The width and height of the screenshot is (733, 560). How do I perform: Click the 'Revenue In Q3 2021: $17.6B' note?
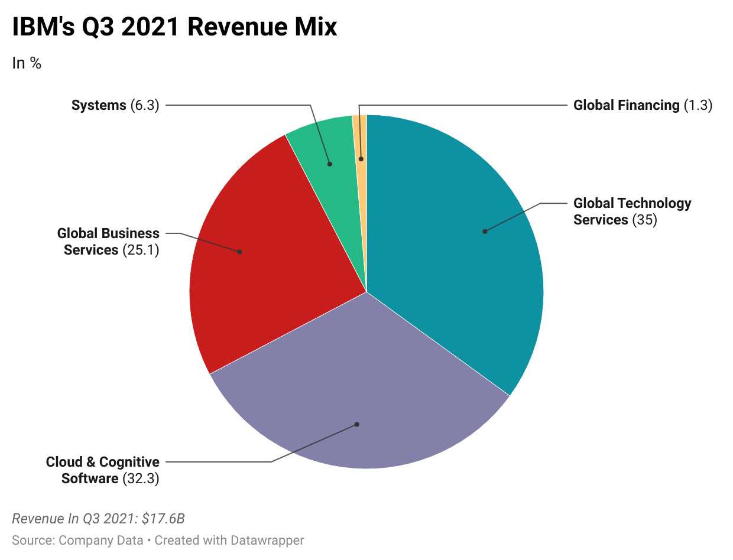coord(99,519)
